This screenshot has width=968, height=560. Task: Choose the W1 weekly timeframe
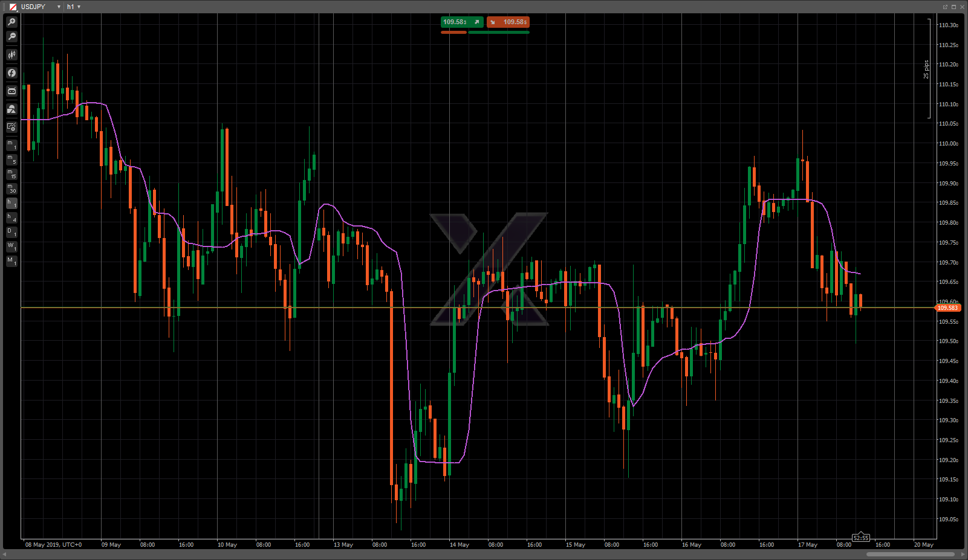(11, 246)
